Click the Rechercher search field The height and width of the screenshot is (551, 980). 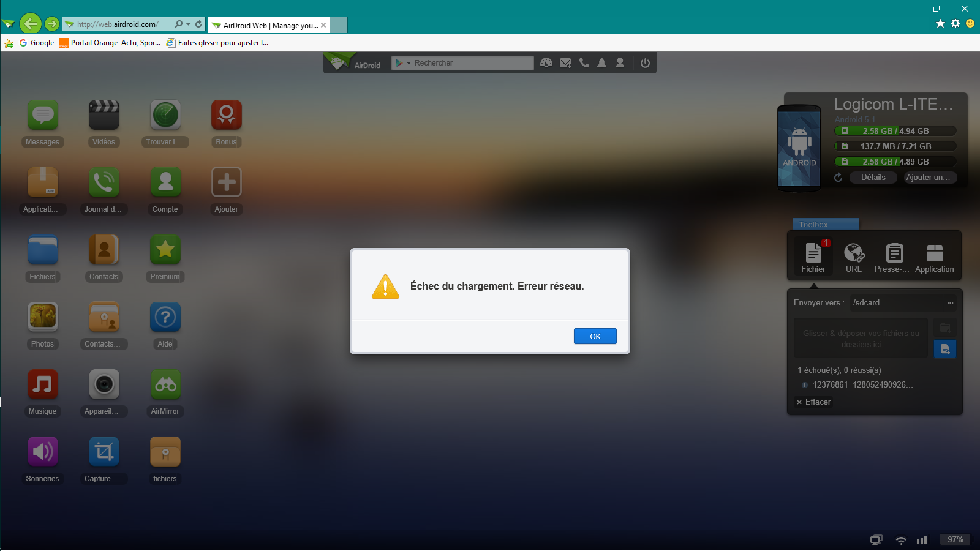pos(472,63)
